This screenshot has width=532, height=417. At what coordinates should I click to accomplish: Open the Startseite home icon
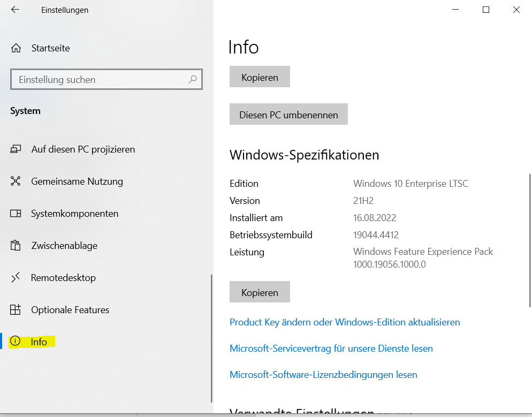click(16, 48)
